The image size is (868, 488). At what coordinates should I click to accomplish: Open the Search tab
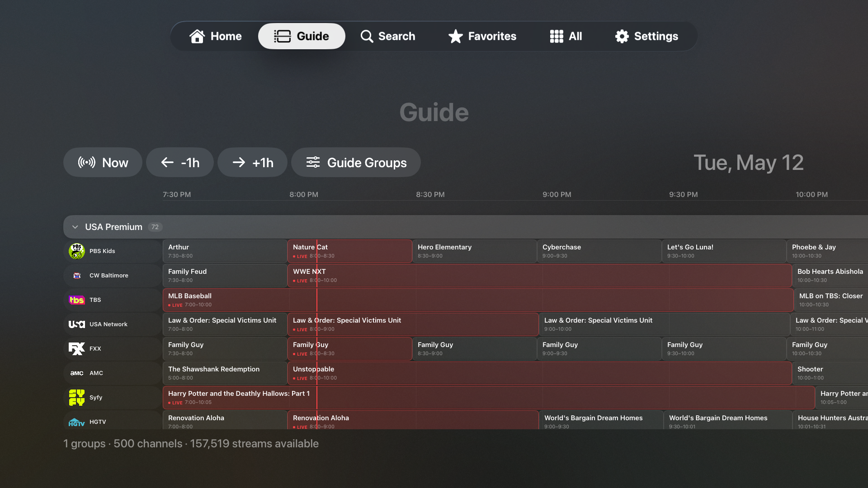pyautogui.click(x=388, y=36)
